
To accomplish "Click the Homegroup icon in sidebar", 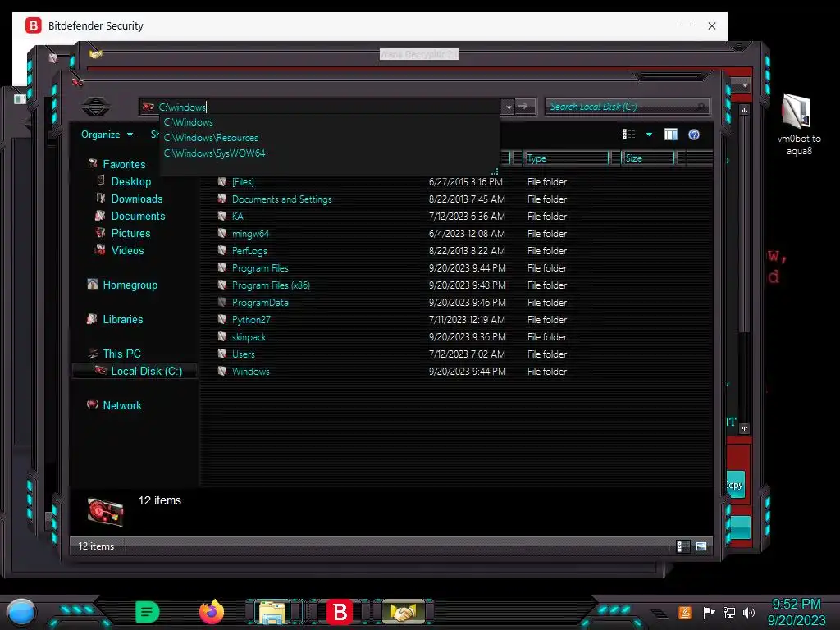I will (93, 284).
